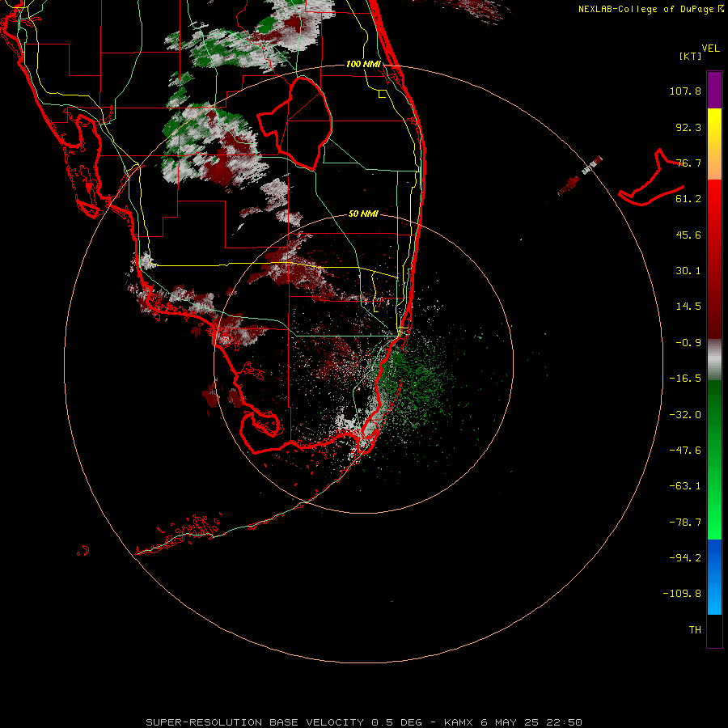Click the 30.1 velocity scale value
728x728 pixels.
coord(688,271)
